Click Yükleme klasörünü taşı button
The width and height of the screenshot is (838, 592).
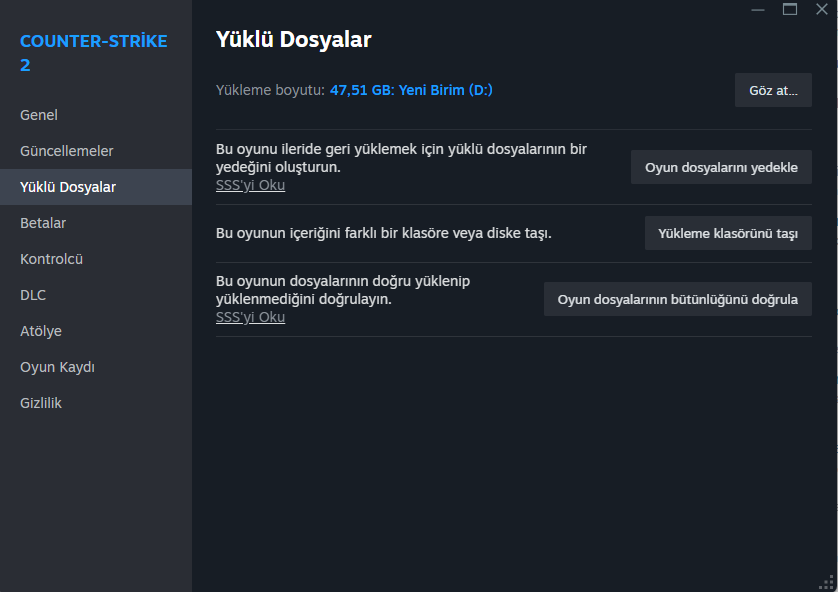tap(728, 233)
